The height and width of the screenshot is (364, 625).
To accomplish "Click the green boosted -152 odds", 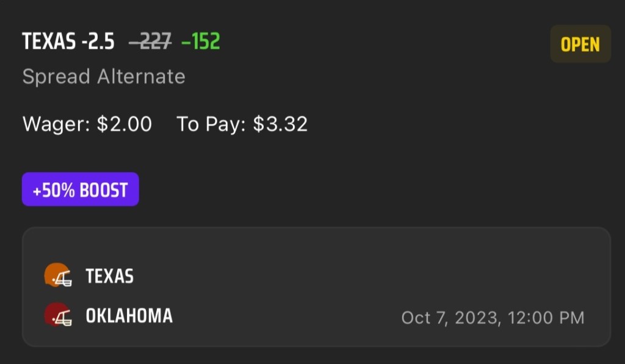I will [201, 41].
